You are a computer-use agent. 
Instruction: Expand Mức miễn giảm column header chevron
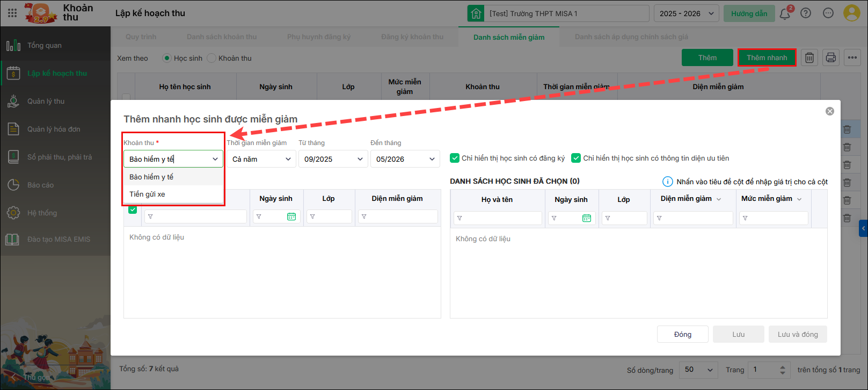click(799, 199)
